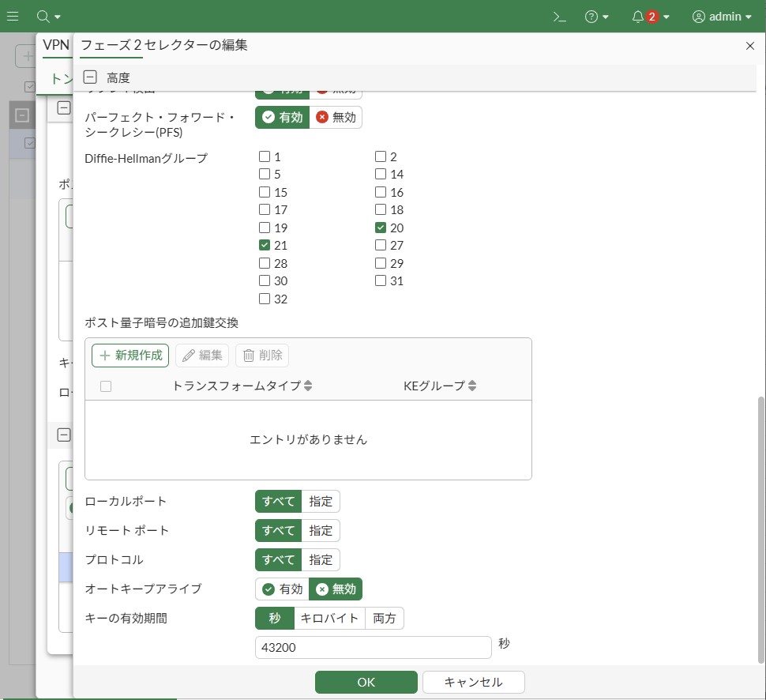Enable オートキープアライブ with 有効
Screen dimensions: 766x700
coord(282,589)
